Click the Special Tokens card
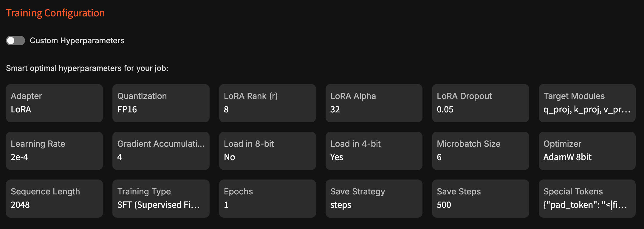The height and width of the screenshot is (229, 644). (587, 198)
